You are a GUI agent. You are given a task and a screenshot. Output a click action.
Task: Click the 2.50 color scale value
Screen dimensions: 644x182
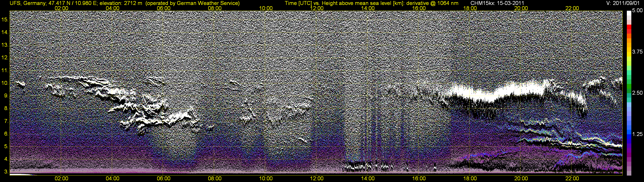coord(637,93)
